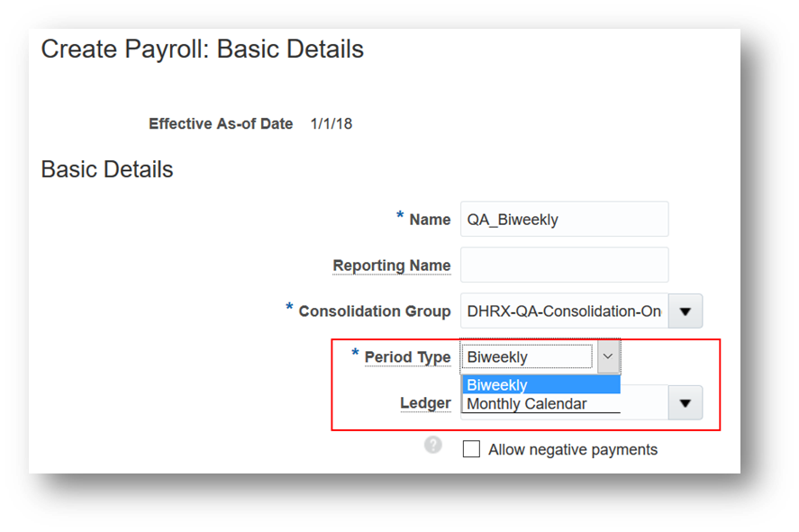
Task: Click the Basic Details section heading
Action: (107, 169)
